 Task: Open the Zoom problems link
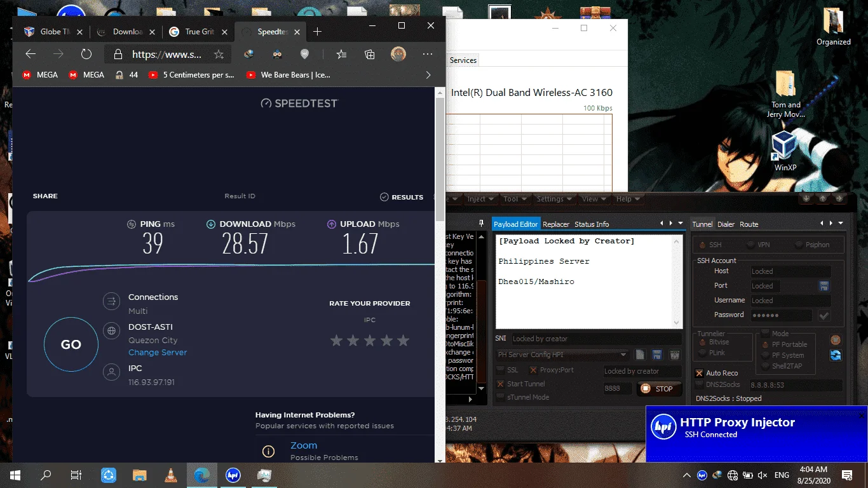pos(304,445)
